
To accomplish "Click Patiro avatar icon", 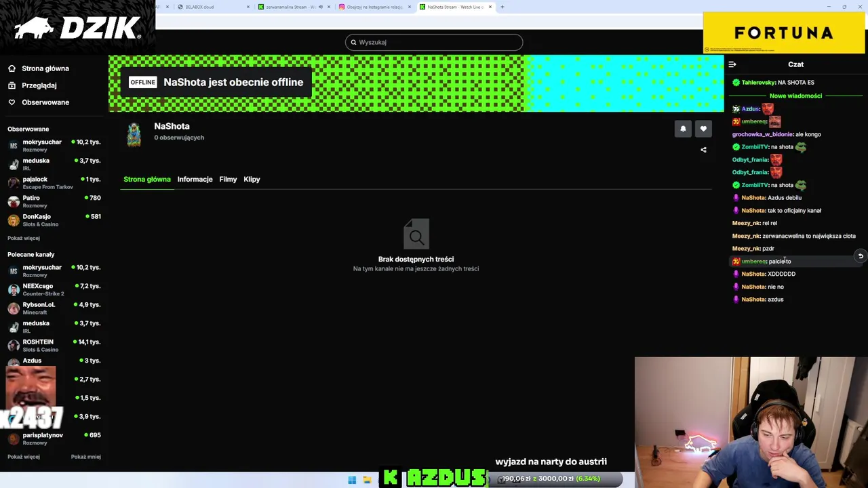I will 14,201.
